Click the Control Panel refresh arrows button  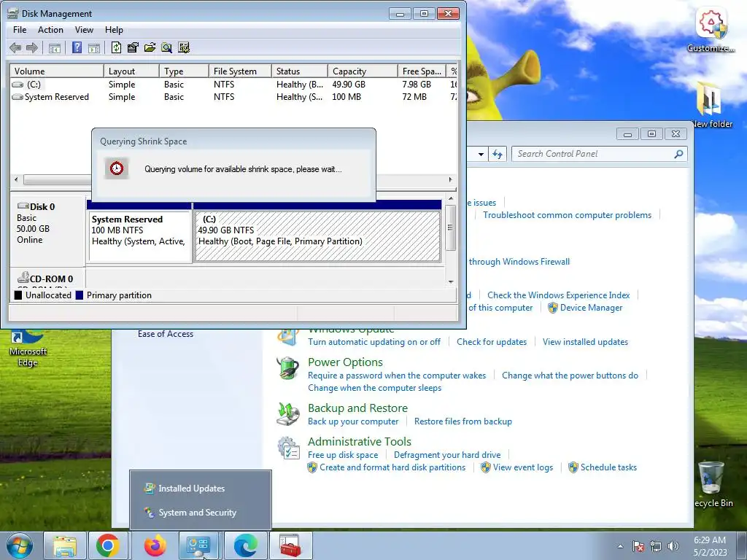click(x=498, y=154)
